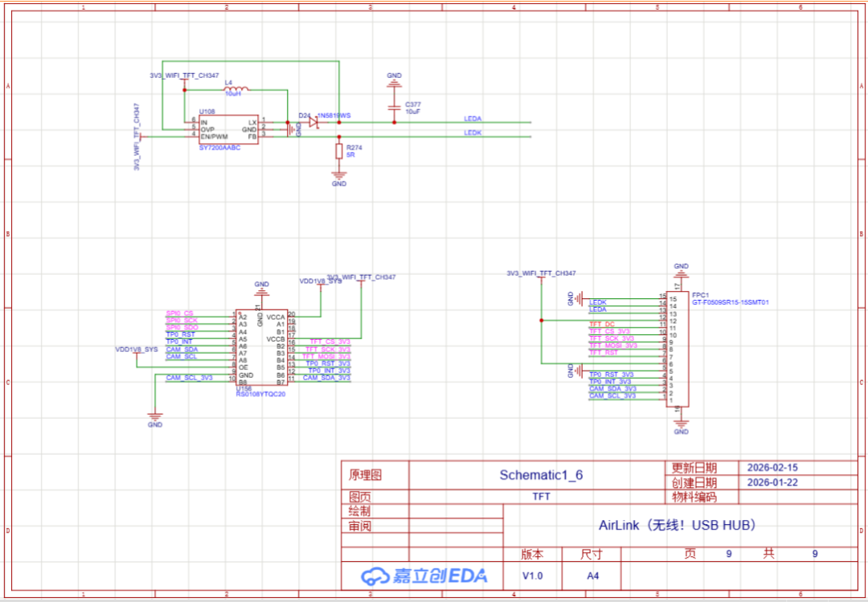The width and height of the screenshot is (868, 602).
Task: Select the TP0_INT_3V3 label on FPC1 pin 3
Action: pos(610,382)
